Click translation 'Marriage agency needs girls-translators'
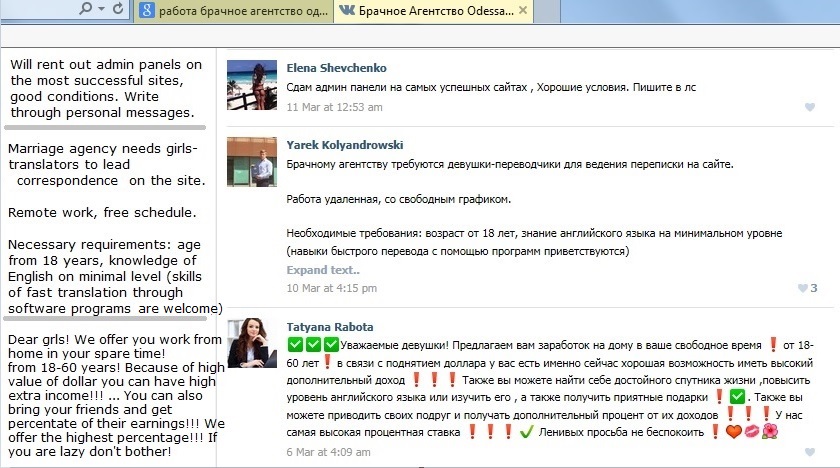This screenshot has height=468, width=840. [x=107, y=164]
